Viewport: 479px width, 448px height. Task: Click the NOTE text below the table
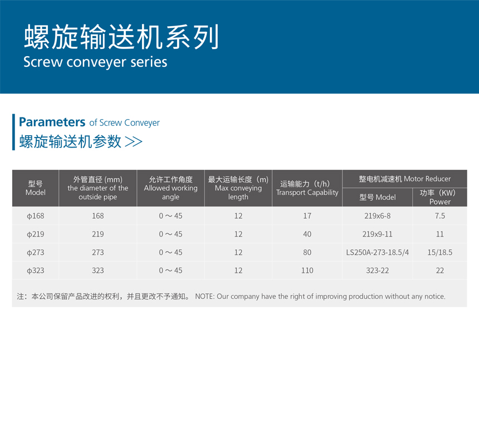pyautogui.click(x=320, y=297)
